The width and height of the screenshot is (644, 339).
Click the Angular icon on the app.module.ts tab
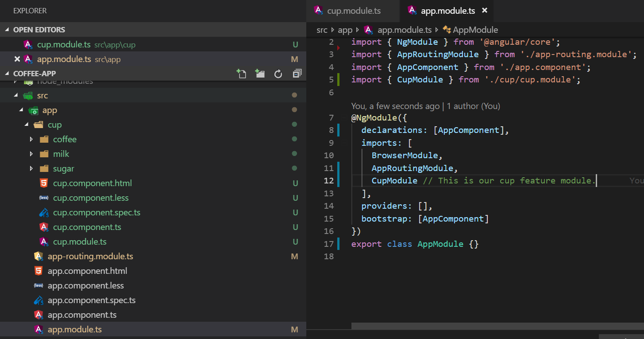[x=412, y=11]
